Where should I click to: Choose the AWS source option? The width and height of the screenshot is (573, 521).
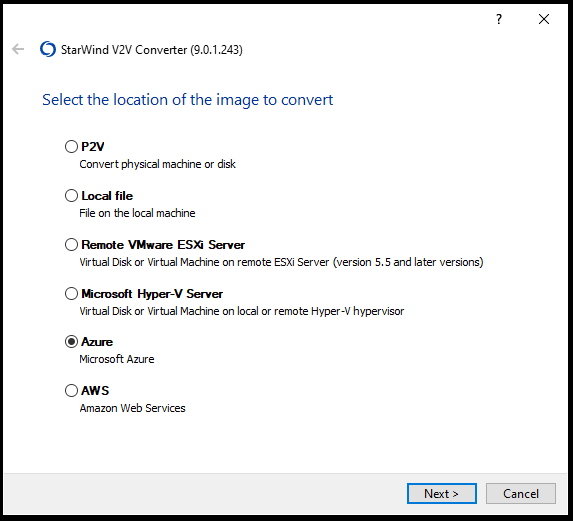(x=71, y=391)
